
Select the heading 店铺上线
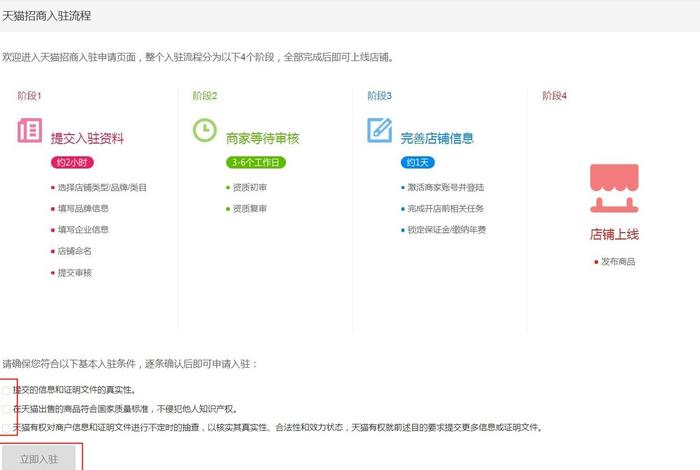point(614,234)
